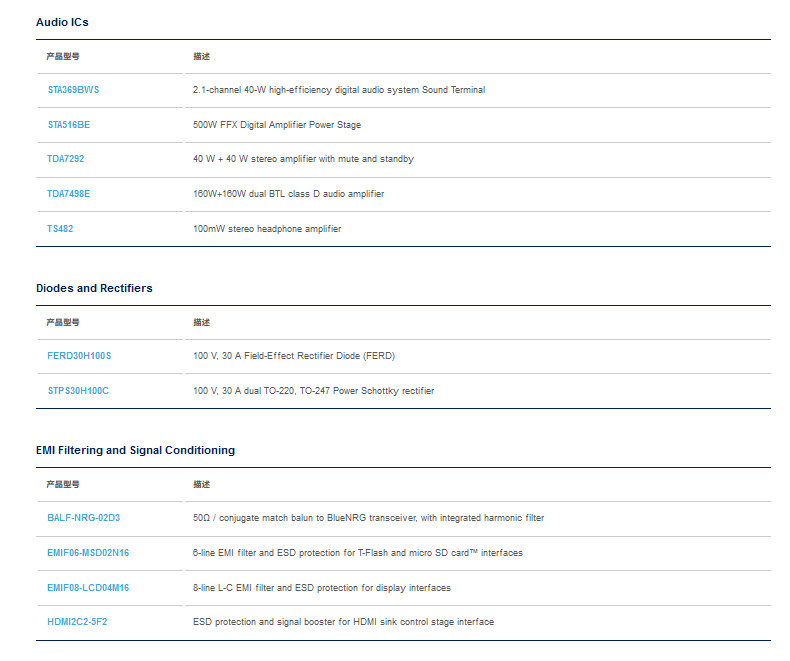
Task: Open the FERD30H100S product link
Action: click(x=79, y=356)
